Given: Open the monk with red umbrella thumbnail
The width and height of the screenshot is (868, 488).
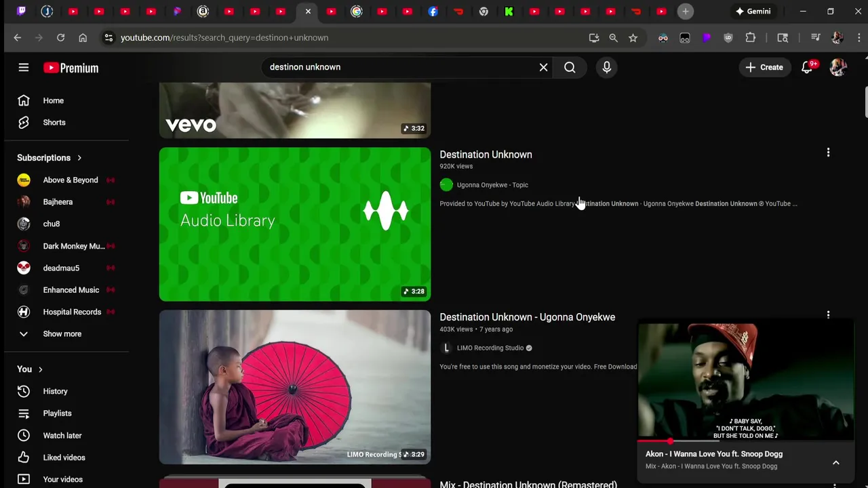Looking at the screenshot, I should 295,387.
